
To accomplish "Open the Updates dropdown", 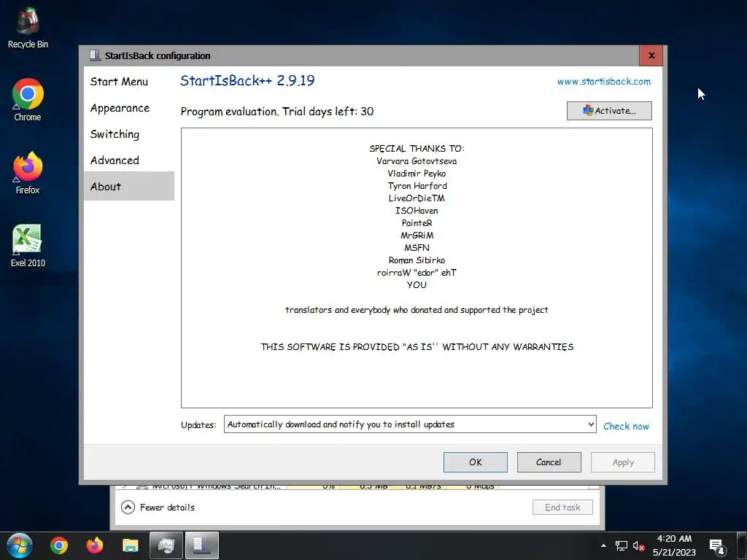I will (x=410, y=424).
